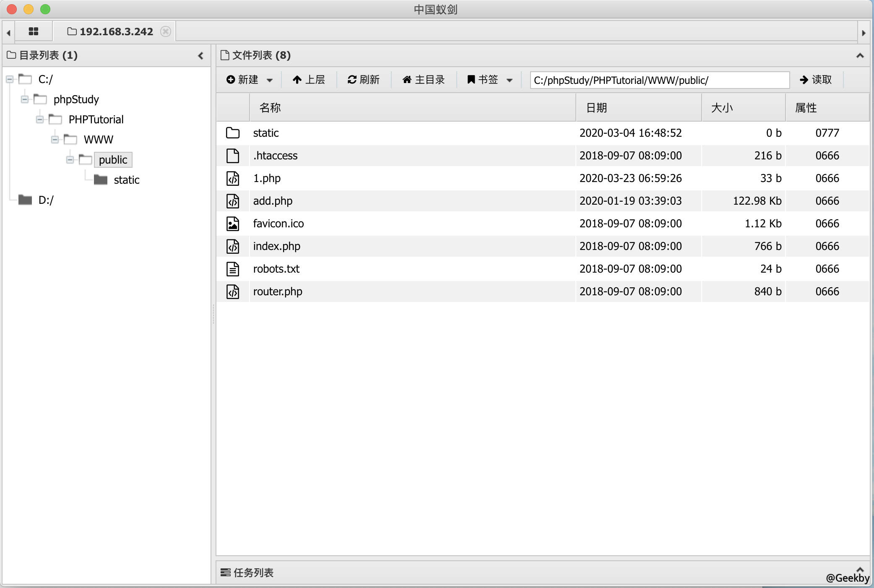Open the 任务列表 task list at the bottom
Image resolution: width=874 pixels, height=588 pixels.
point(247,572)
